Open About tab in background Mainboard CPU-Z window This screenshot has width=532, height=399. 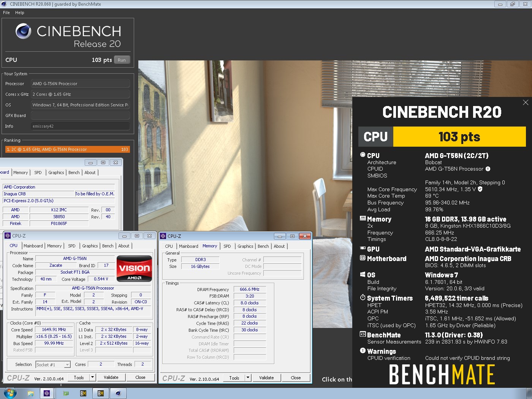click(x=90, y=173)
